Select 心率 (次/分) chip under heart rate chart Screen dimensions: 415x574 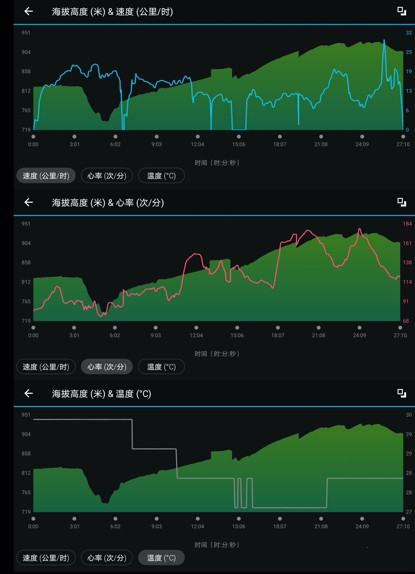(106, 367)
